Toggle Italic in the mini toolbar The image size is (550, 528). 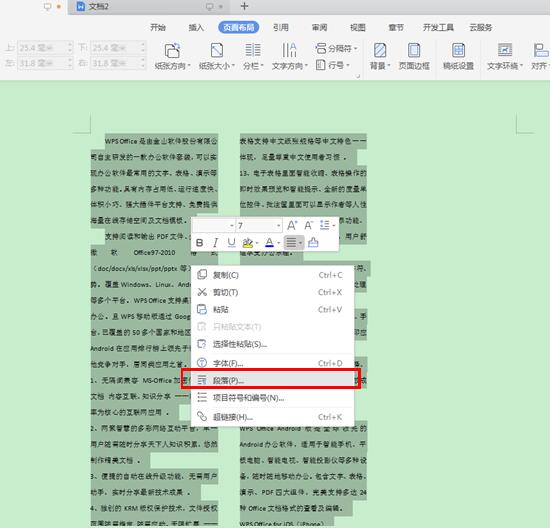[x=215, y=243]
